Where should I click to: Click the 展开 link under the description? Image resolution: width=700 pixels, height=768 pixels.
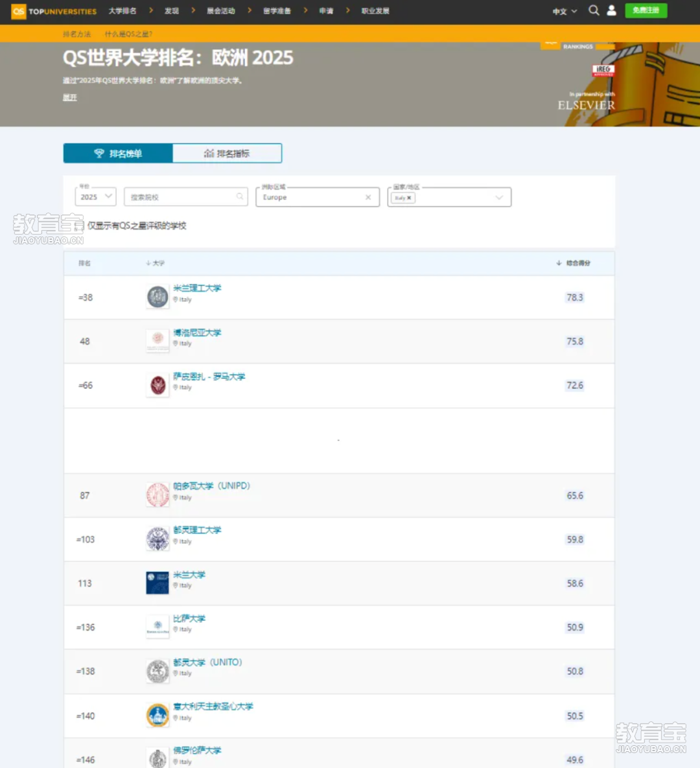click(69, 97)
